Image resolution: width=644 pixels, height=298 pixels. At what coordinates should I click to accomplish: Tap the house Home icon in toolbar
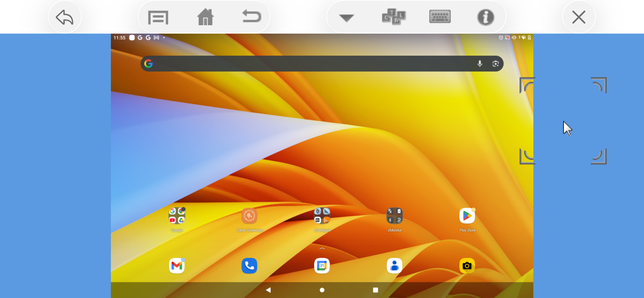coord(206,17)
